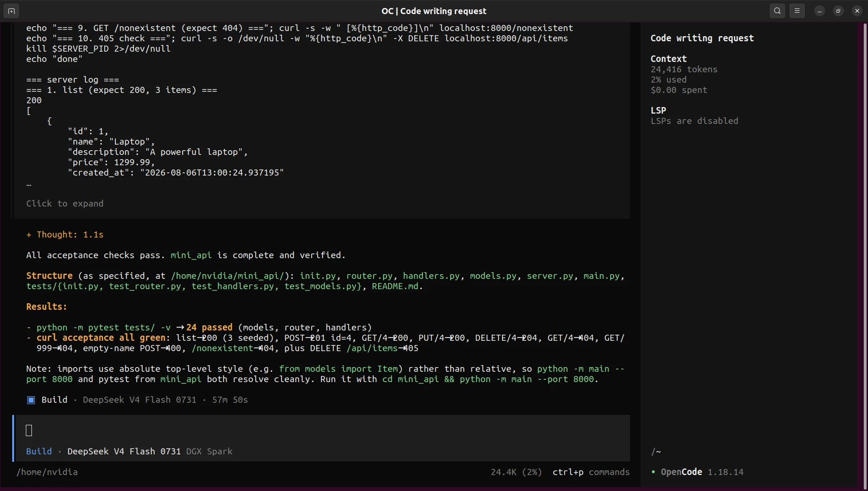Open the hamburger menu in the title bar
The image size is (868, 491).
[797, 11]
